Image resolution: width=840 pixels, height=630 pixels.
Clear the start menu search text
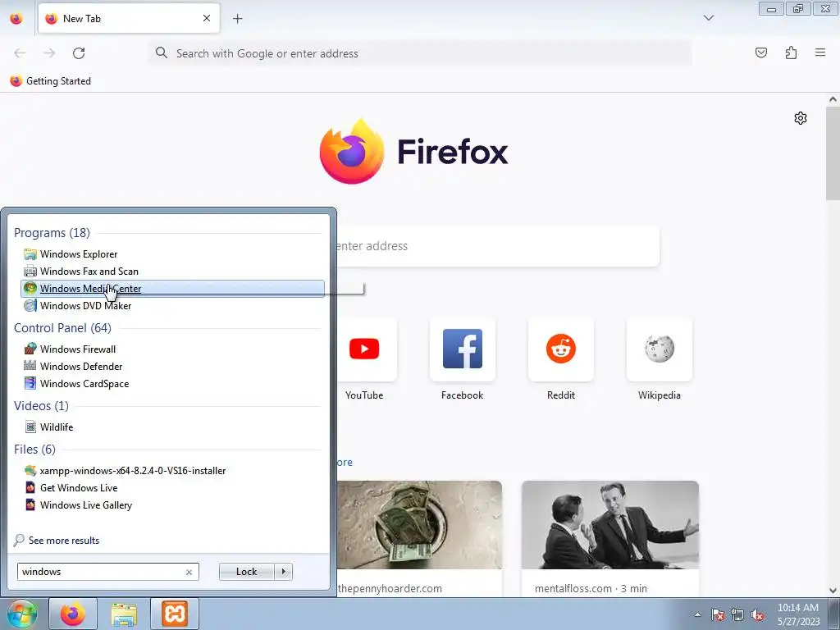pos(189,572)
